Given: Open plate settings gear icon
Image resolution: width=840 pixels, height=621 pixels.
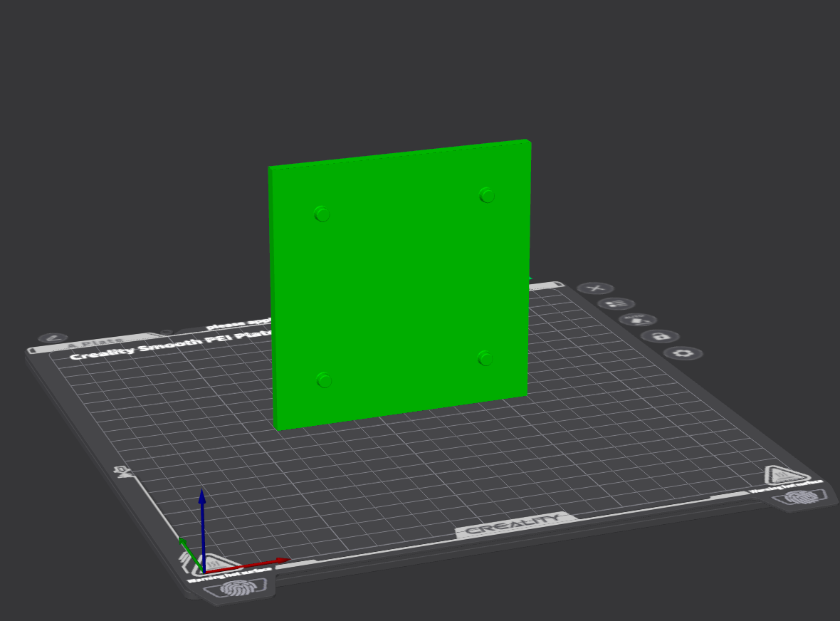Looking at the screenshot, I should click(x=683, y=353).
